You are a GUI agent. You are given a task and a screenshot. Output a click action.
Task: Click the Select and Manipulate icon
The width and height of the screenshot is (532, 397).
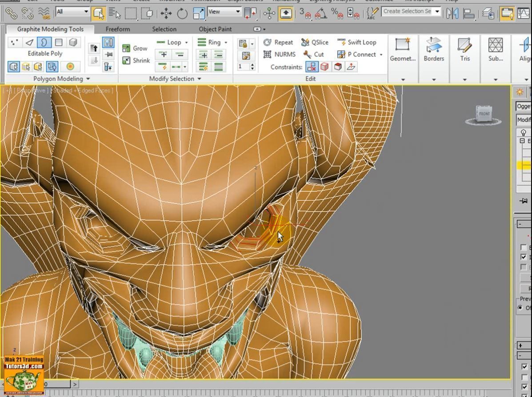point(269,14)
